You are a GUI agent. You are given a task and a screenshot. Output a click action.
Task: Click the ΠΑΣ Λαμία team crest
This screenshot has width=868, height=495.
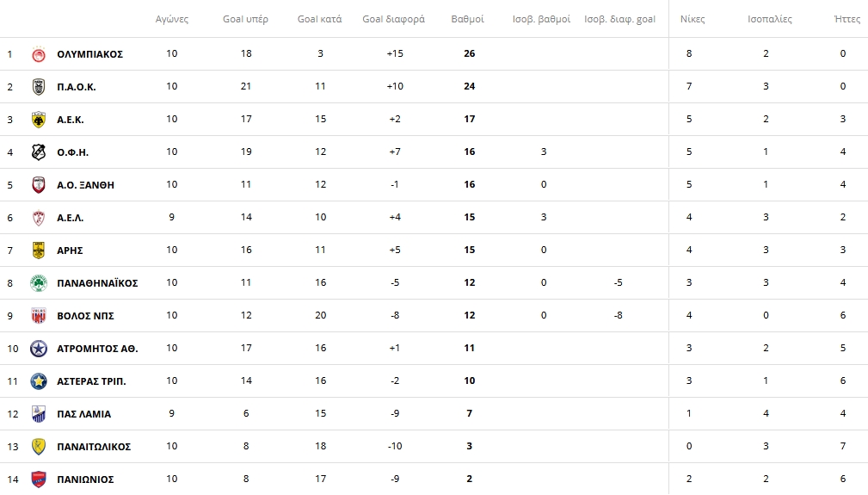tap(38, 413)
